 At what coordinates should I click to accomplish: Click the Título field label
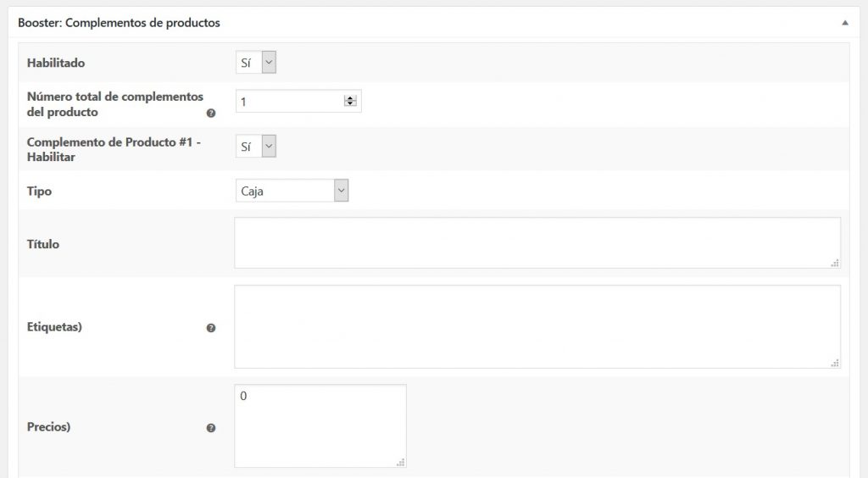tap(43, 244)
